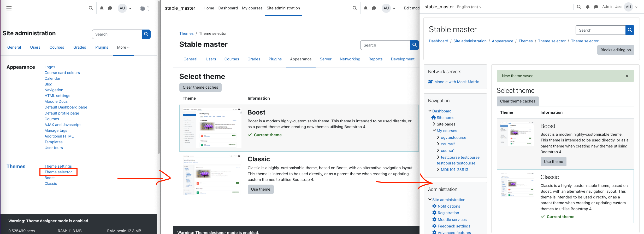Viewport: 644px width, 234px height.
Task: Open notifications bell in left window
Action: (x=102, y=8)
